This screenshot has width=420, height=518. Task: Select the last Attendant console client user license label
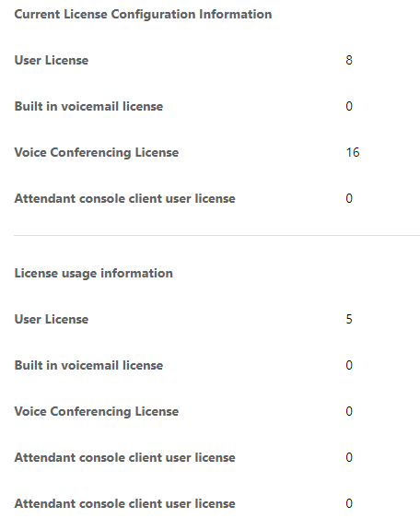125,504
